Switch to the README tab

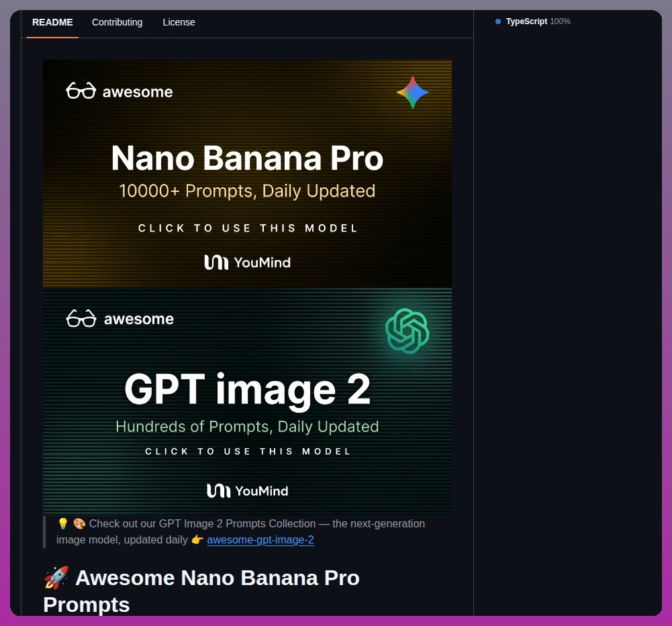pyautogui.click(x=52, y=22)
